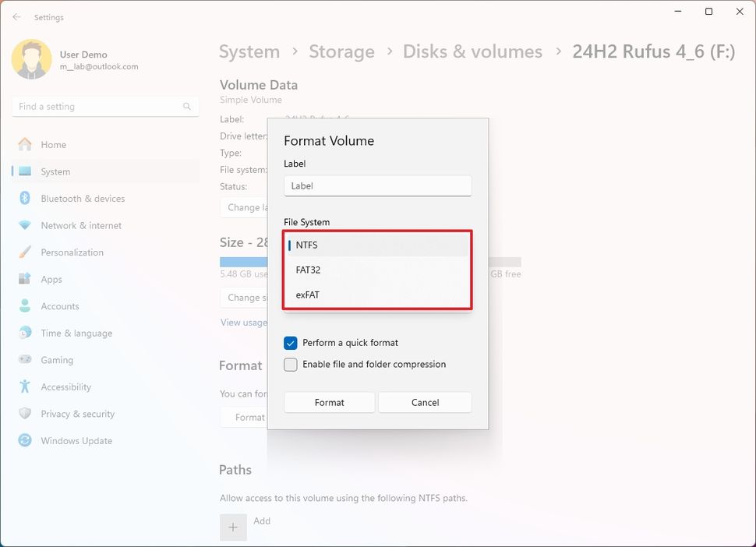Viewport: 756px width, 547px height.
Task: Select the Network & internet section
Action: (x=81, y=225)
